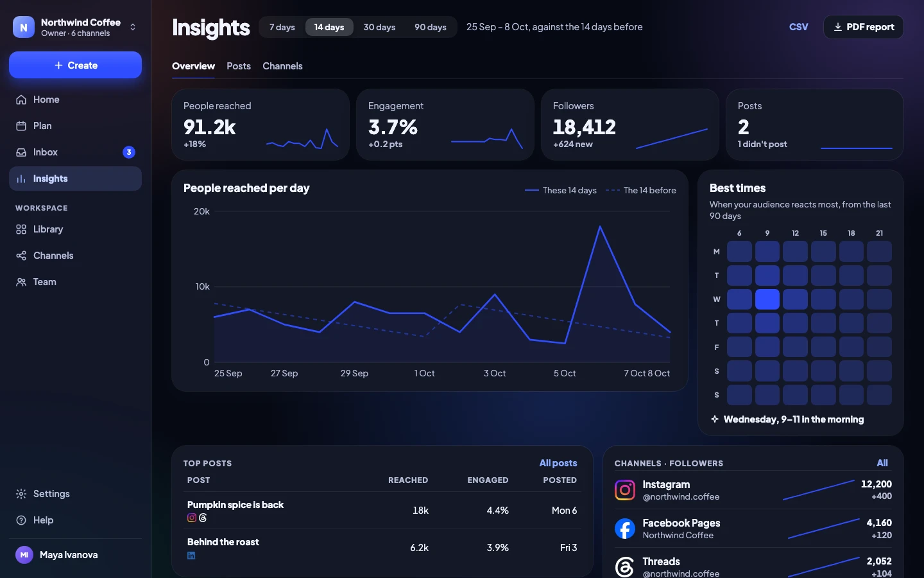Click the Channels share icon in sidebar

pos(21,256)
